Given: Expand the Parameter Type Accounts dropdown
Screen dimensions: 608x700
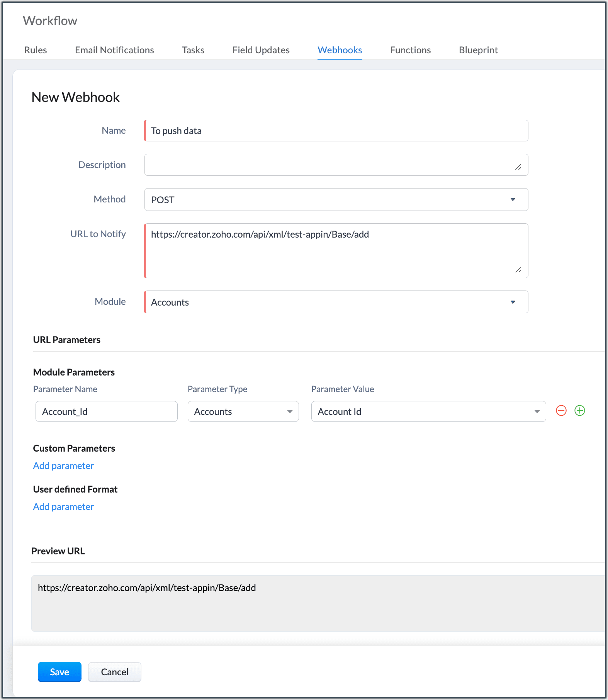Looking at the screenshot, I should click(243, 412).
